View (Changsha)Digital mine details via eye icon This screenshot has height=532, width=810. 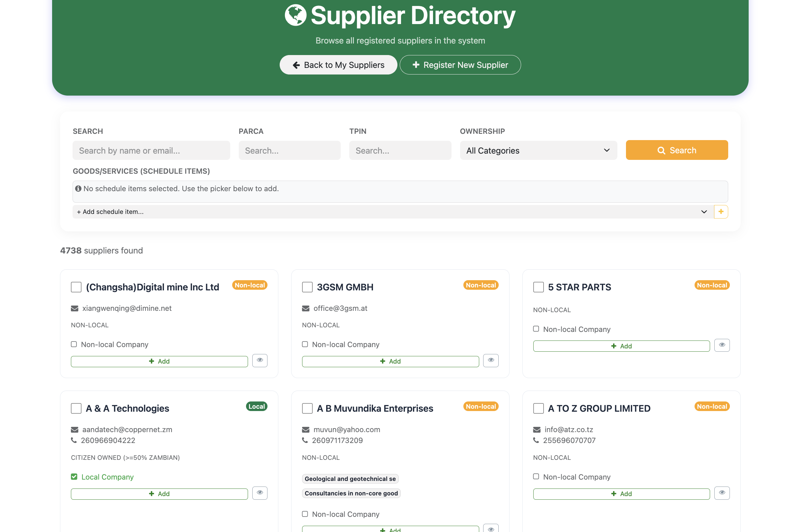[260, 360]
